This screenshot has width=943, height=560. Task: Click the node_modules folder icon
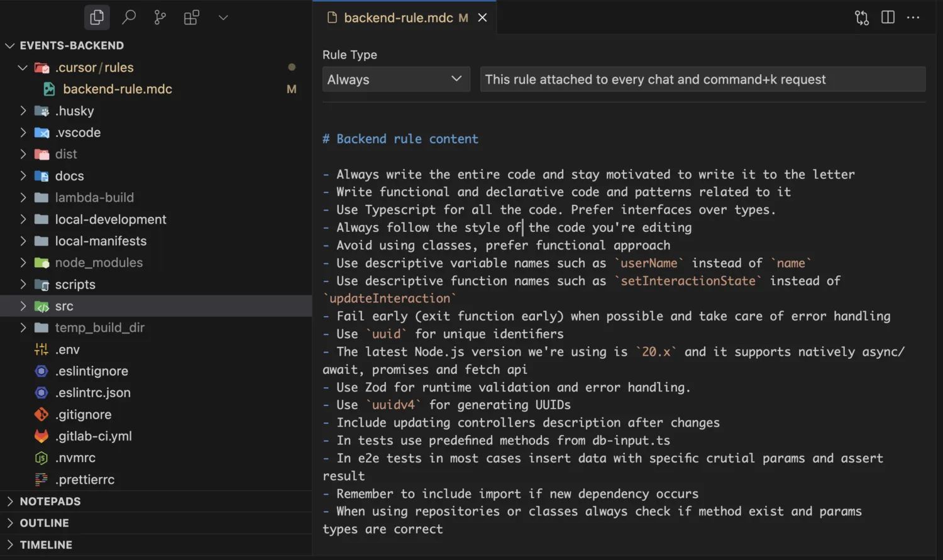tap(41, 263)
